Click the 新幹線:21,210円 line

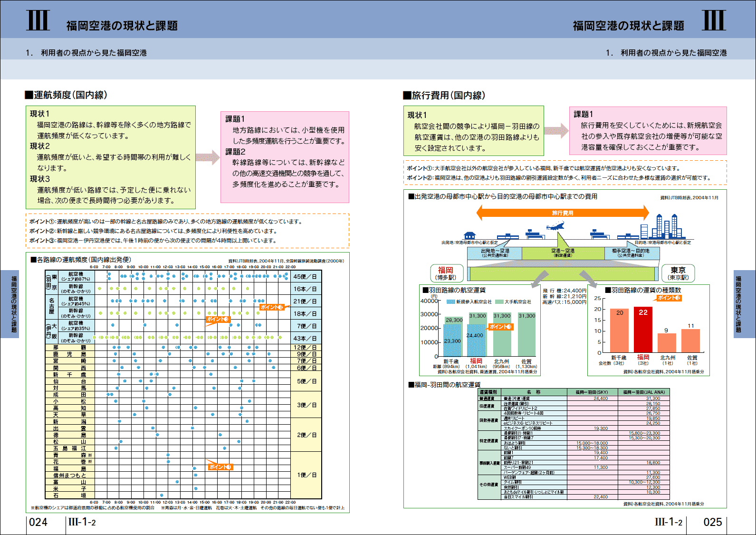[564, 296]
